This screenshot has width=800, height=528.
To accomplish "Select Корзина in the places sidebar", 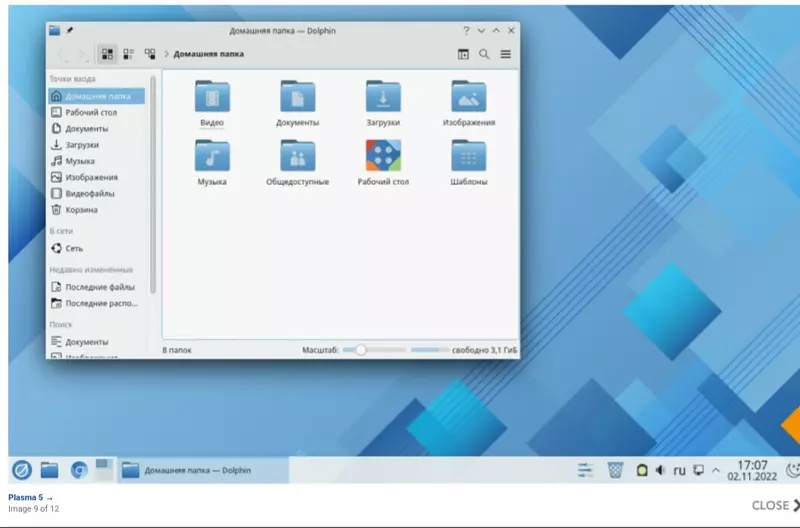I will point(81,210).
